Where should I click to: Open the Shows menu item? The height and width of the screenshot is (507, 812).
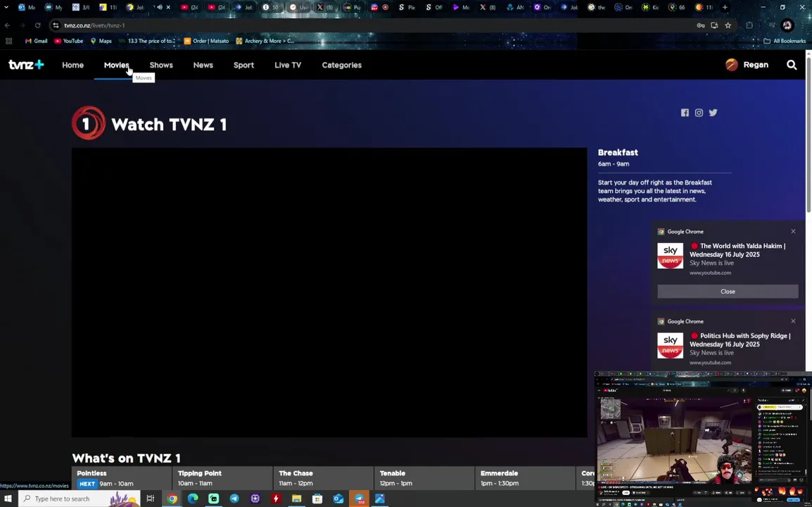pyautogui.click(x=161, y=65)
